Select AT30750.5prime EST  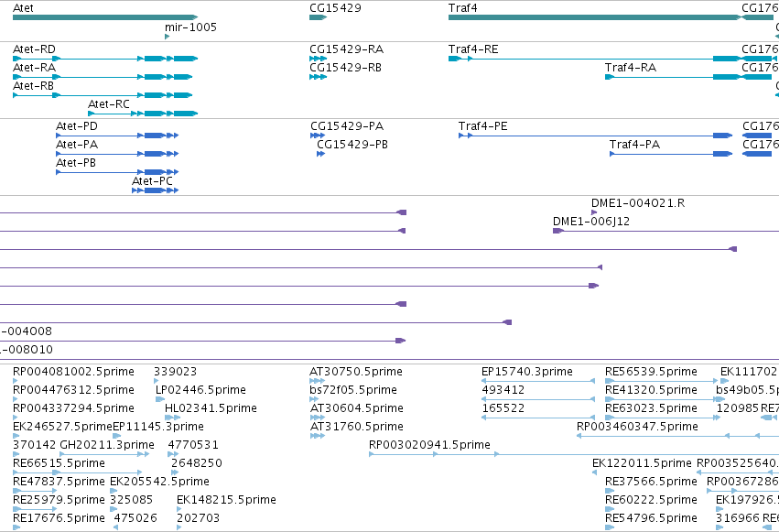[x=317, y=381]
